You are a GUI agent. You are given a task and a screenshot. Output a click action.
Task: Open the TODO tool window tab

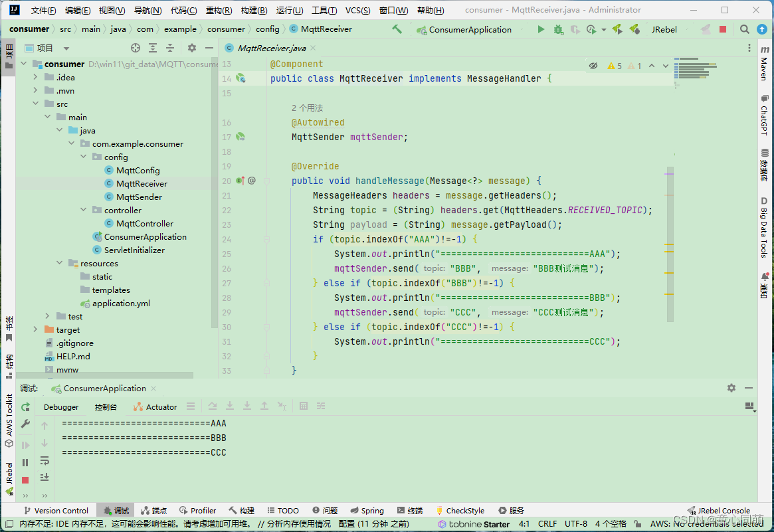click(283, 510)
